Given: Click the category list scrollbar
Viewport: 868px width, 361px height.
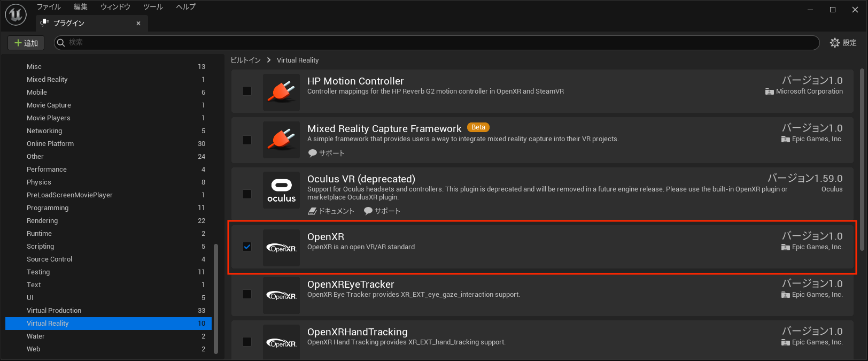Looking at the screenshot, I should point(216,298).
